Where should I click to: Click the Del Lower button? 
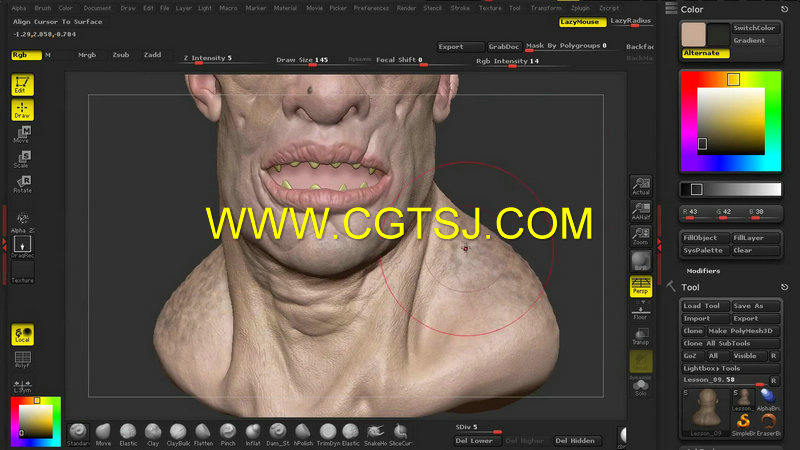[476, 441]
